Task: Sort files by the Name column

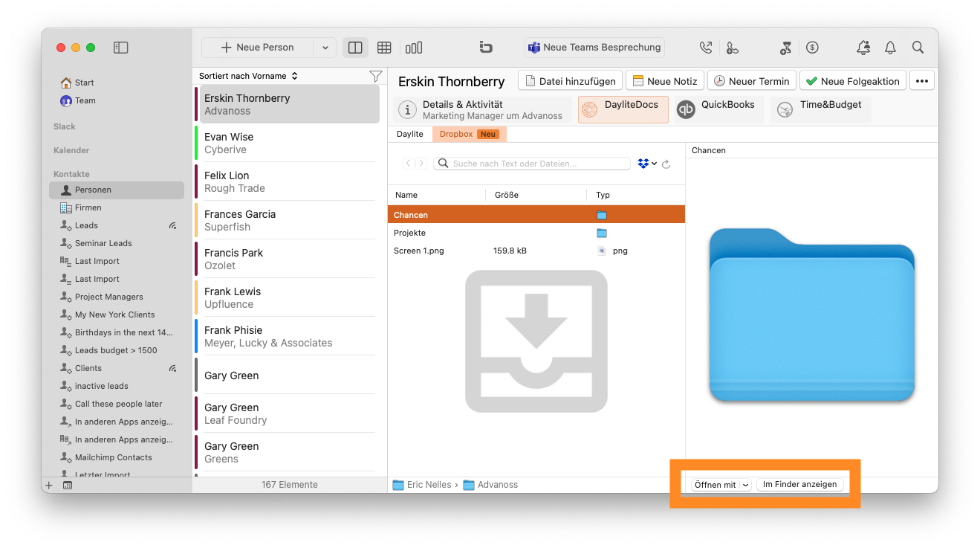Action: pos(437,195)
